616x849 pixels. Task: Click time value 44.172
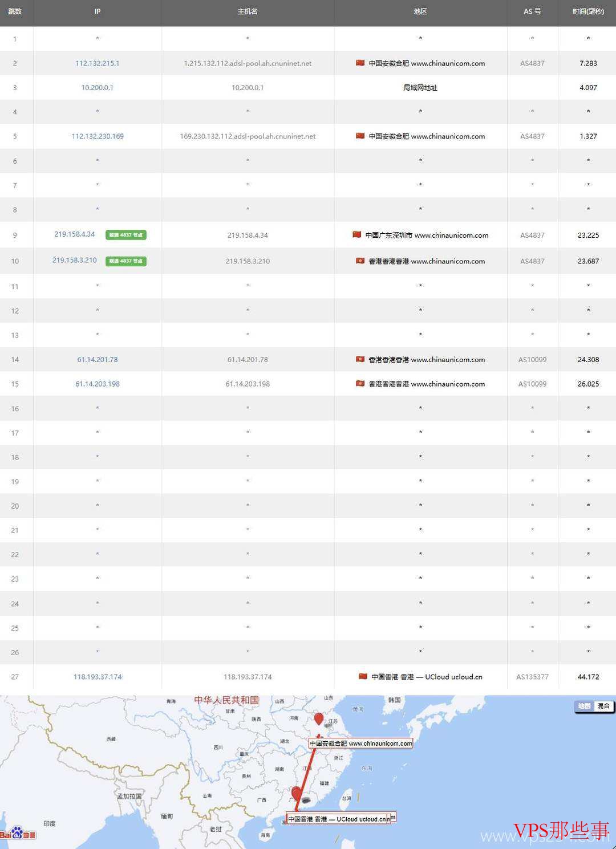[x=588, y=677]
